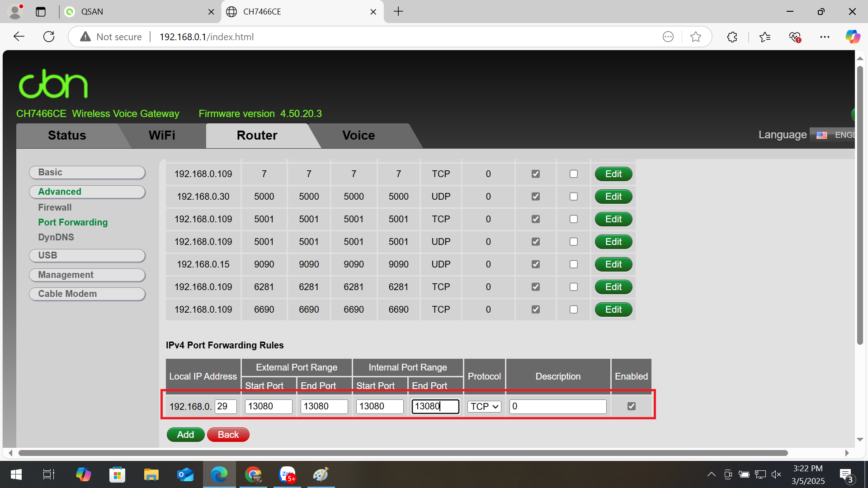Click the browser refresh icon
Image resolution: width=868 pixels, height=488 pixels.
(49, 37)
